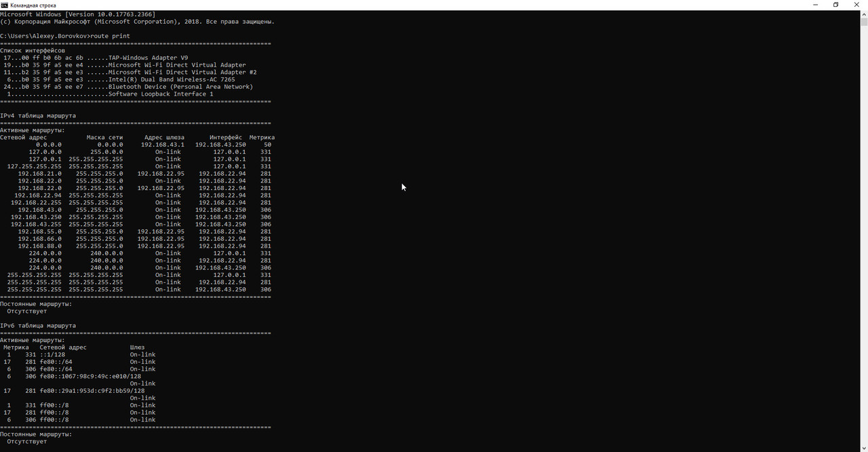868x452 pixels.
Task: Click IPv6 route fe80::1067:98c9:49c:e010/128
Action: point(91,376)
